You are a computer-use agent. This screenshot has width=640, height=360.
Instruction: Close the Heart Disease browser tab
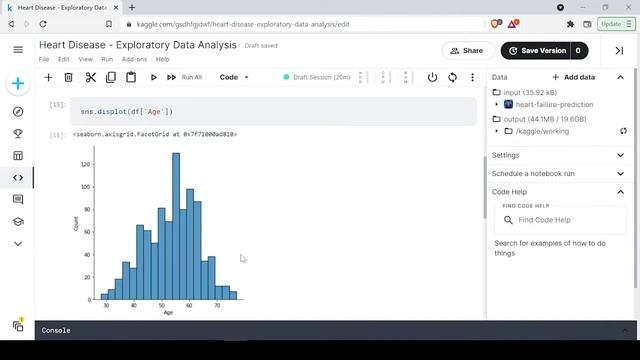tap(116, 7)
